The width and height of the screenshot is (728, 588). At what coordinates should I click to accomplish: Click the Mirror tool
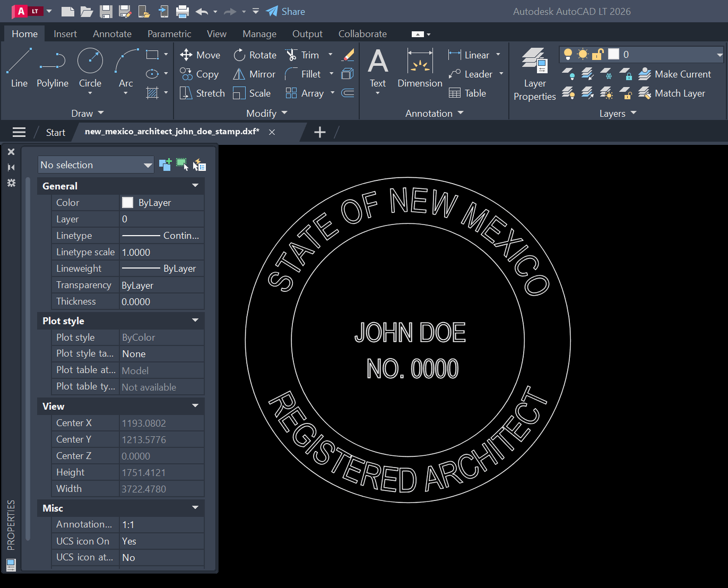[255, 74]
